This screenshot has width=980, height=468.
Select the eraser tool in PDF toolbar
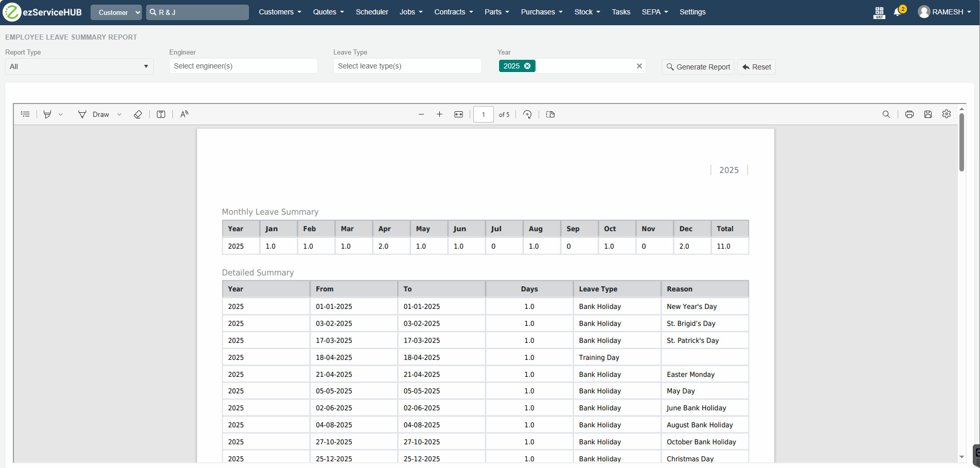coord(138,114)
